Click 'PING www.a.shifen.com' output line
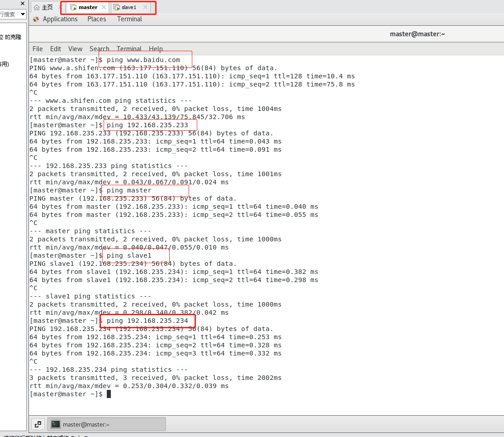Screen dimensions: 504x437 153,68
